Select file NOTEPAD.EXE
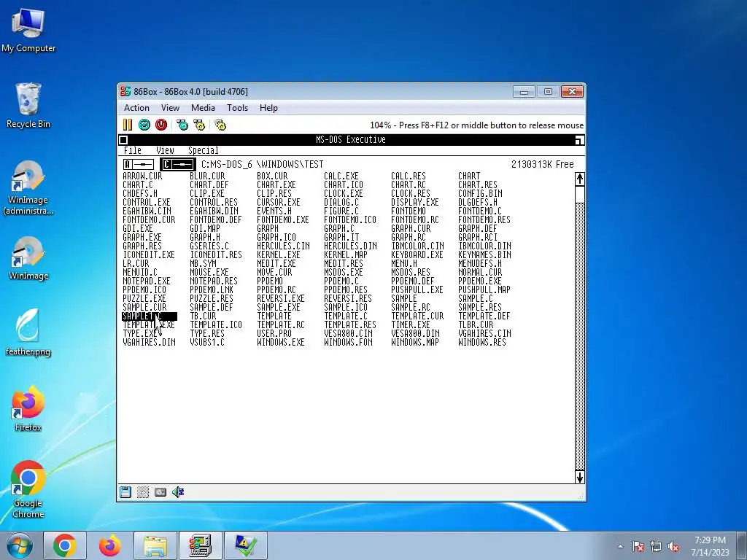The height and width of the screenshot is (560, 747). pos(146,281)
